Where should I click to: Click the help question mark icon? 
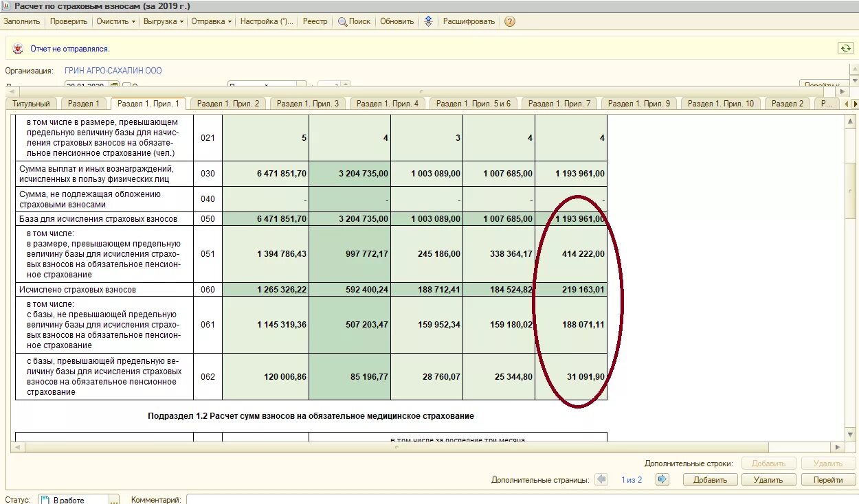pos(509,21)
